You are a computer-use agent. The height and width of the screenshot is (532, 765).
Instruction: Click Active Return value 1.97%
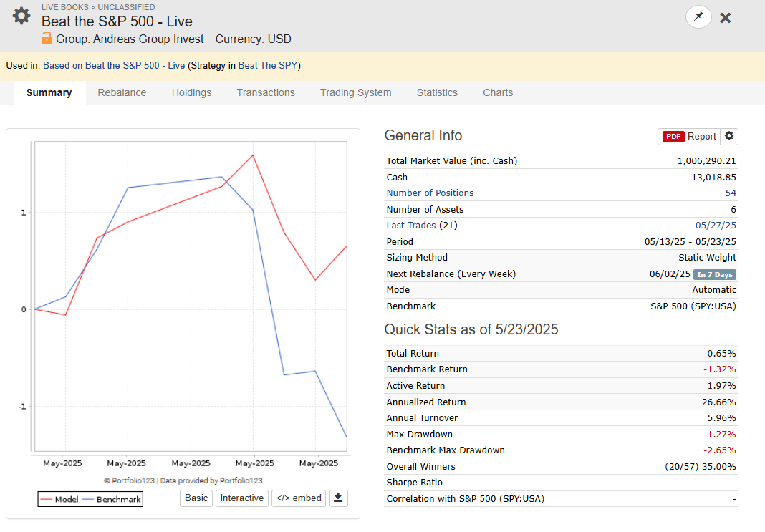tap(721, 386)
